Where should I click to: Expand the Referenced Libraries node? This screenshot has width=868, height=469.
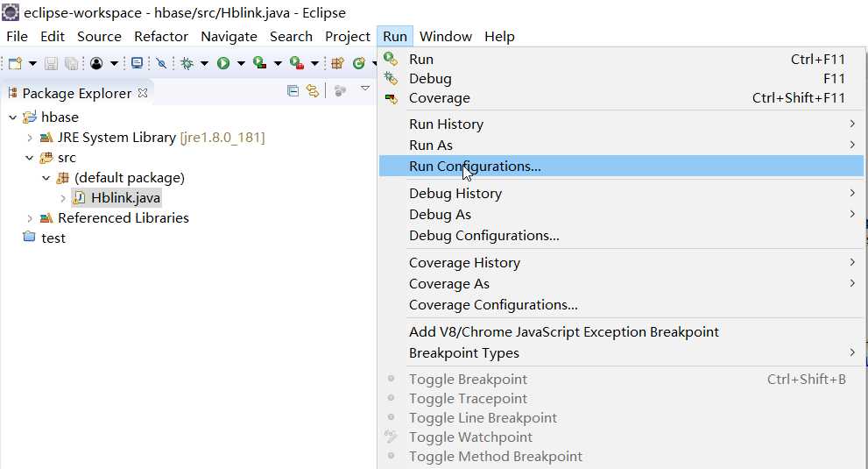tap(30, 218)
